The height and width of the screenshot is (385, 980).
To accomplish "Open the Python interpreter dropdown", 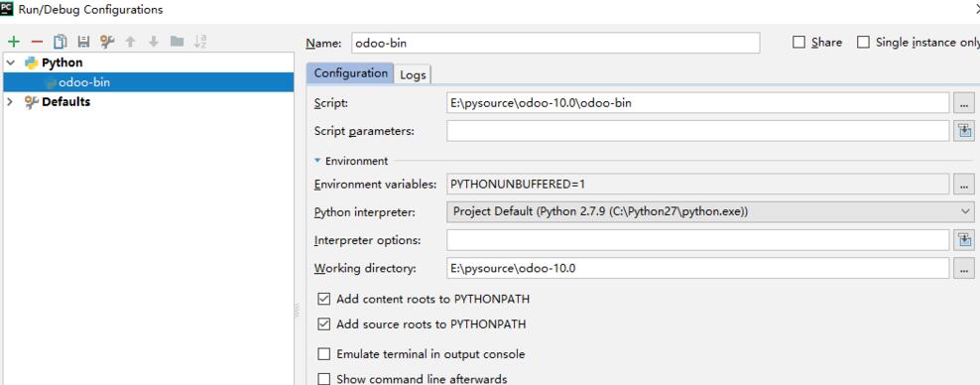I will coord(710,212).
